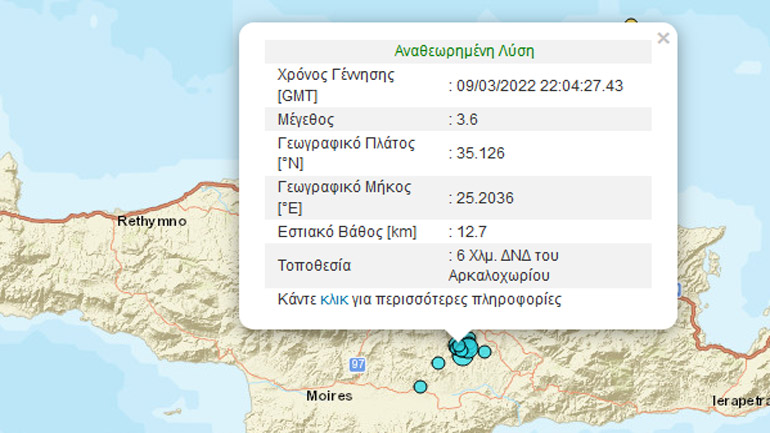
Task: Click the yellow marker at the popup's top right
Action: [x=631, y=21]
